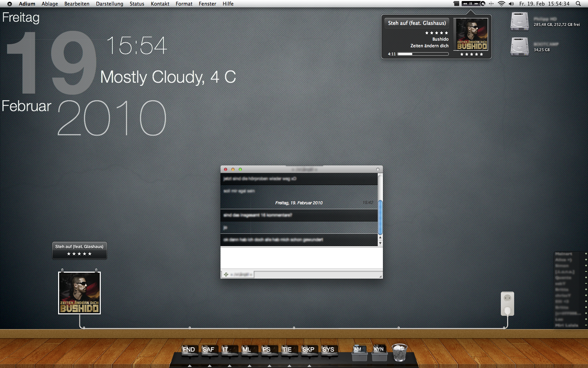The height and width of the screenshot is (368, 588).
Task: Open Spotlight search magnifier in menu bar
Action: click(x=578, y=4)
